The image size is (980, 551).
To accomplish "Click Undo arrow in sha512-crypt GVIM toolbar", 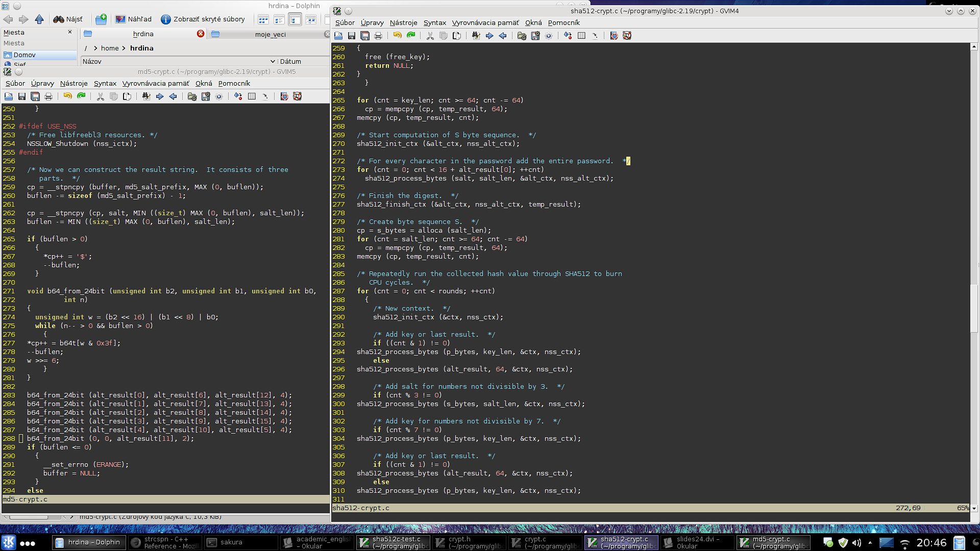I will click(397, 36).
